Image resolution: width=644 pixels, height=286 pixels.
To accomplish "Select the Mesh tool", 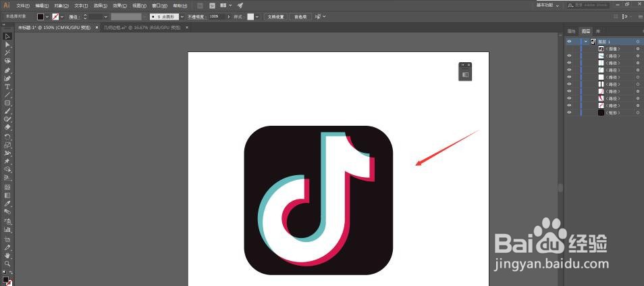I will pyautogui.click(x=7, y=187).
